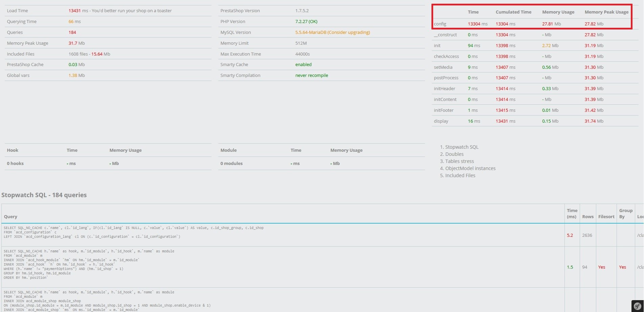Image resolution: width=644 pixels, height=312 pixels.
Task: Select the '0 modules' summary cell
Action: [x=231, y=163]
